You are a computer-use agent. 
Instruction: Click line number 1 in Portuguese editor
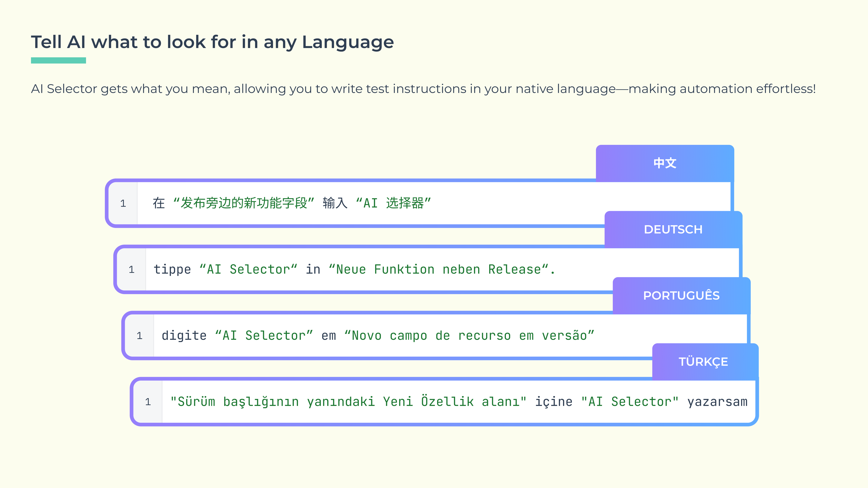[x=139, y=336]
